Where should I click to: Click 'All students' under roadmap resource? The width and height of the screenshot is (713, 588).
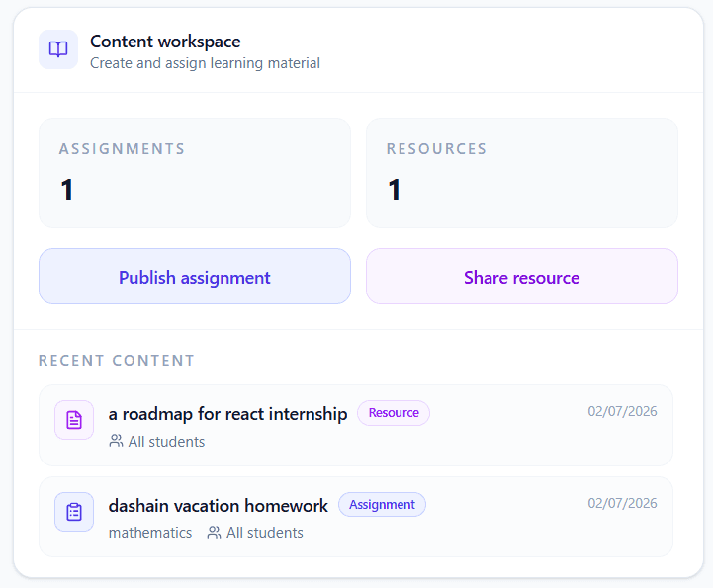pos(166,442)
